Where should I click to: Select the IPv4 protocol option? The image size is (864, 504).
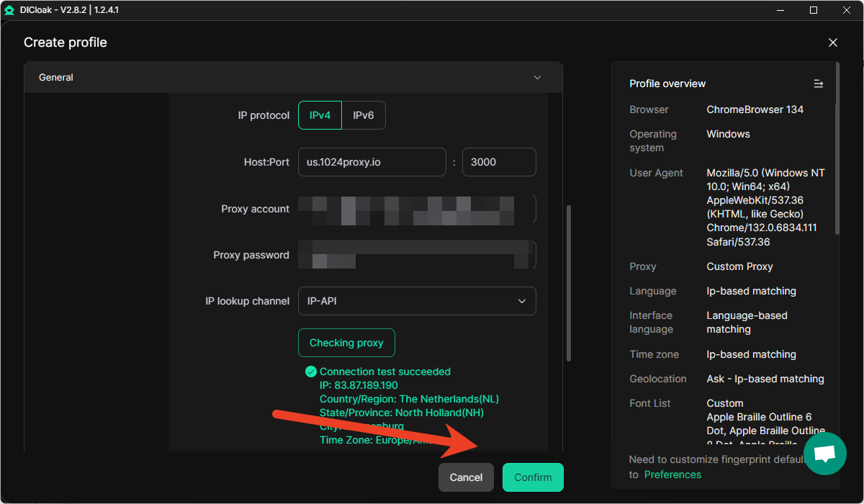(320, 115)
